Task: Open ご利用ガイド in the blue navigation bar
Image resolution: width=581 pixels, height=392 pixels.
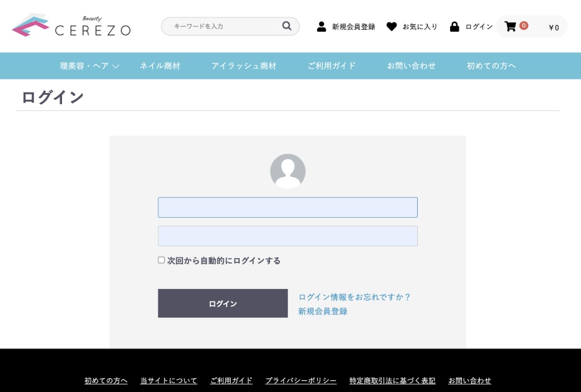Action: click(x=331, y=66)
